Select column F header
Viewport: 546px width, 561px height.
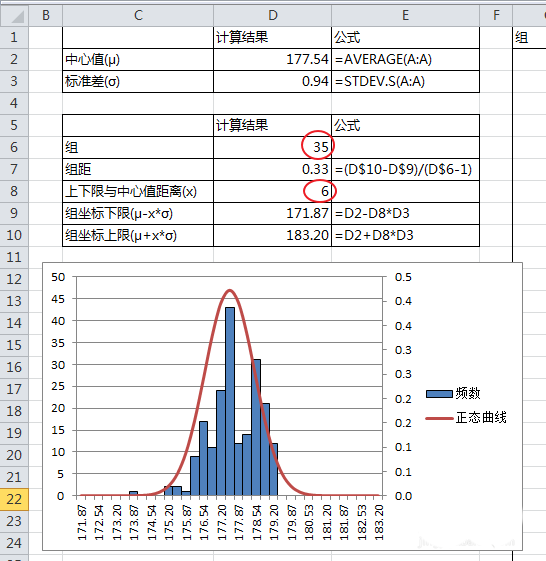[x=496, y=15]
